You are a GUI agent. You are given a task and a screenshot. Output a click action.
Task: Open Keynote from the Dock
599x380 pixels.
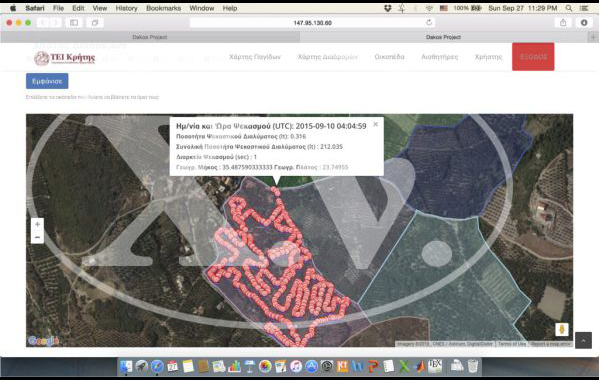click(x=249, y=366)
